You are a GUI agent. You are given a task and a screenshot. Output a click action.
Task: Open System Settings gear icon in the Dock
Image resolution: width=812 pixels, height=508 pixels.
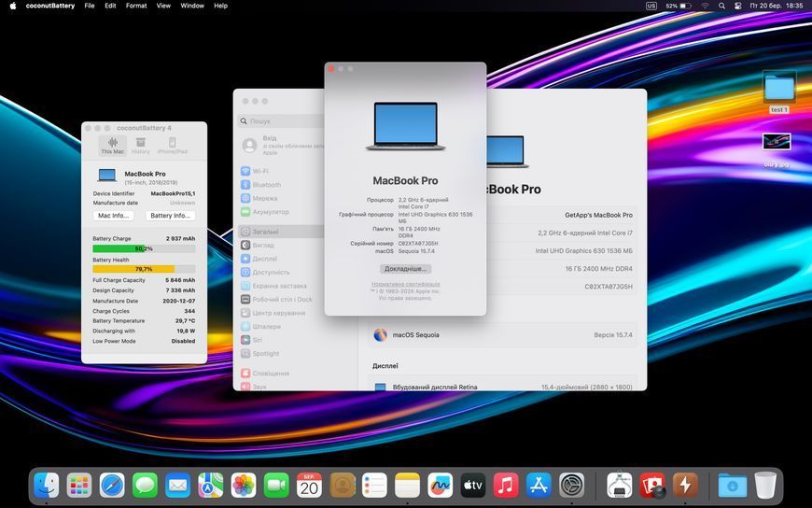point(572,486)
